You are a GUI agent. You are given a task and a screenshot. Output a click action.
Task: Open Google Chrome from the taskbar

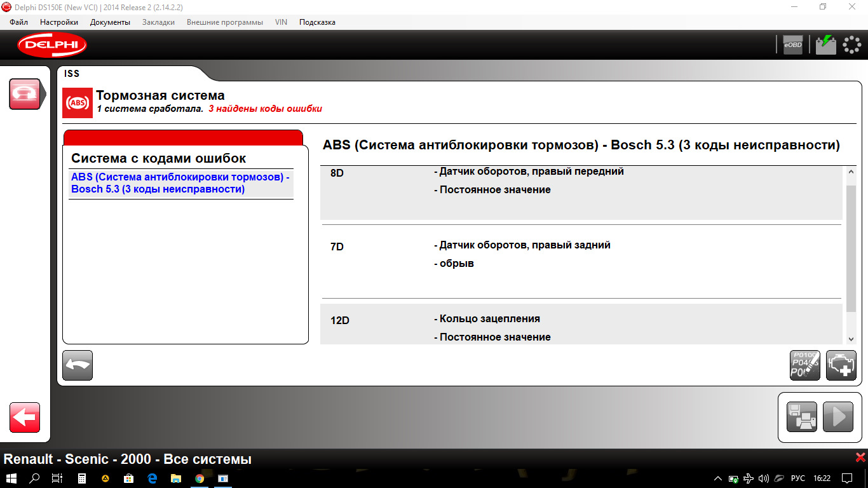(200, 478)
